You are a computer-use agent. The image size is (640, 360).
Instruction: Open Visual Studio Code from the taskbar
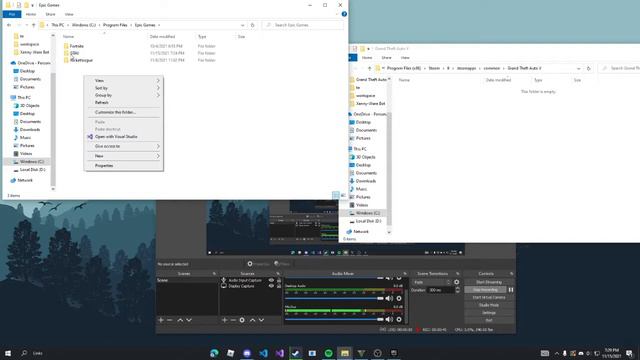coord(263,353)
